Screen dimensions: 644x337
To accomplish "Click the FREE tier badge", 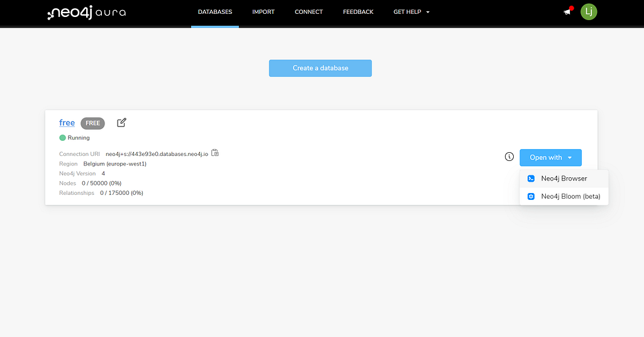I will tap(93, 123).
